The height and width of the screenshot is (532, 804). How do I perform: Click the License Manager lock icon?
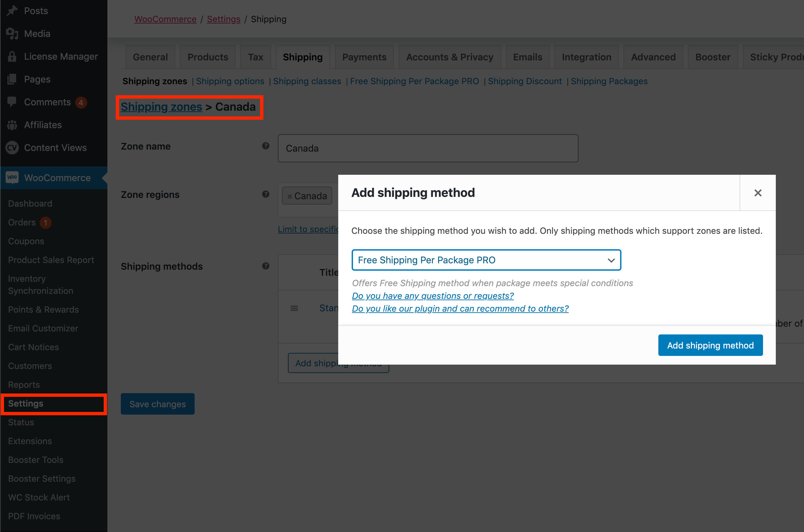(x=12, y=56)
